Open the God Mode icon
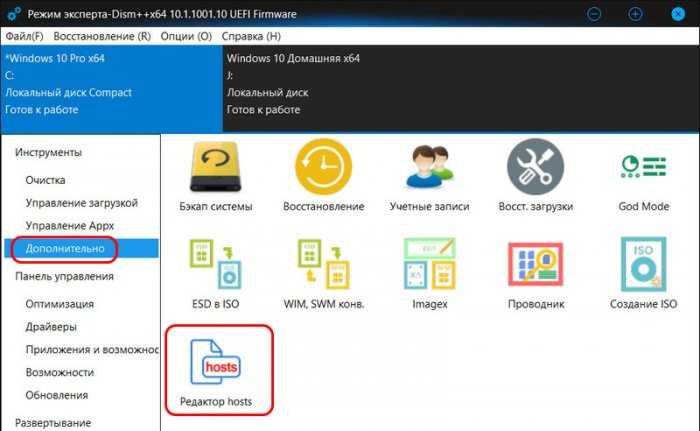Screen dimensions: 700x431 [x=643, y=167]
